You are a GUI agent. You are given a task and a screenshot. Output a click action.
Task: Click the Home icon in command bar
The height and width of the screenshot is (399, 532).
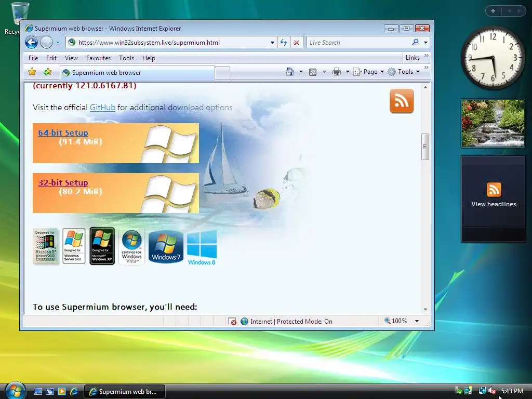pyautogui.click(x=290, y=72)
